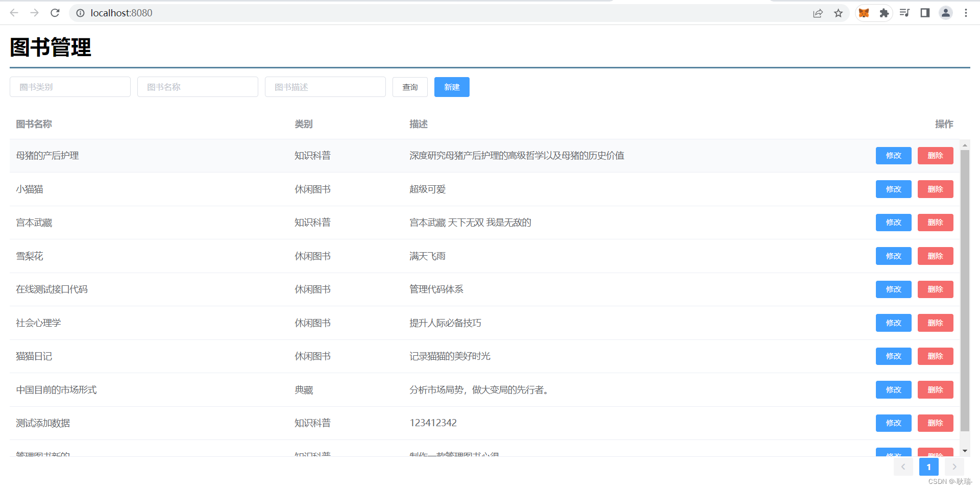Click the table vertical scrollbar thumb
980x490 pixels.
[x=965, y=290]
